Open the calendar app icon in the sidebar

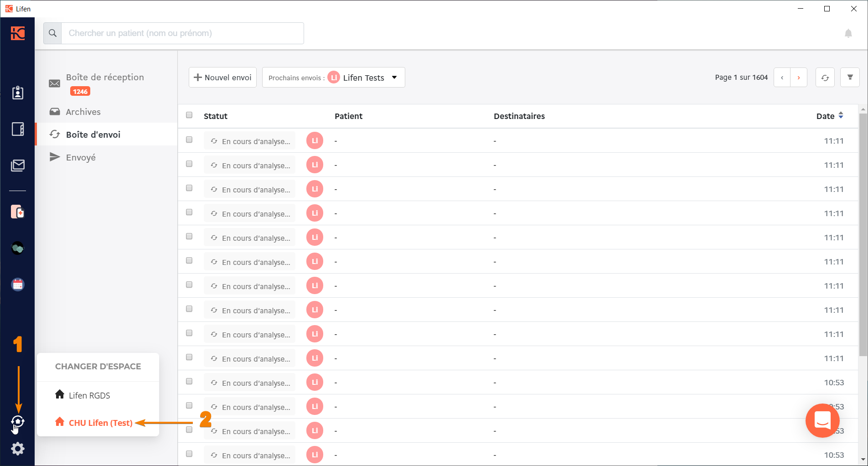(x=18, y=285)
